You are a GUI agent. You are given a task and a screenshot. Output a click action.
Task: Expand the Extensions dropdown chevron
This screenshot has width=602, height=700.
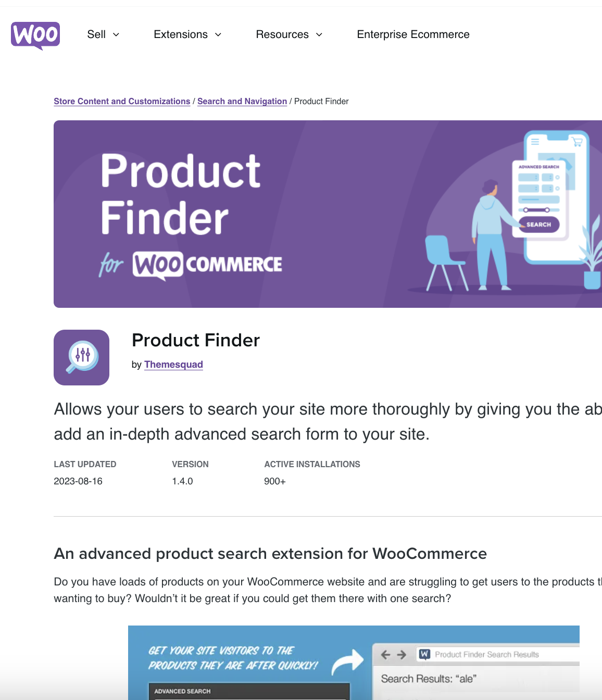point(217,35)
